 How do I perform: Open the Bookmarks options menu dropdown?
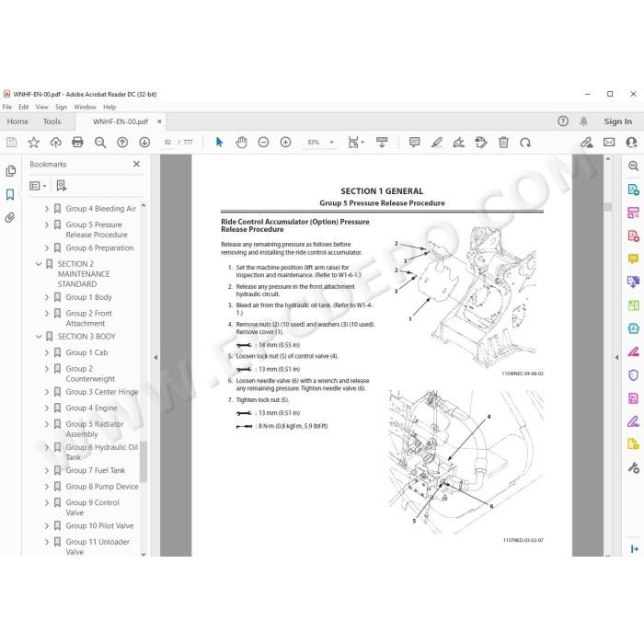[38, 186]
